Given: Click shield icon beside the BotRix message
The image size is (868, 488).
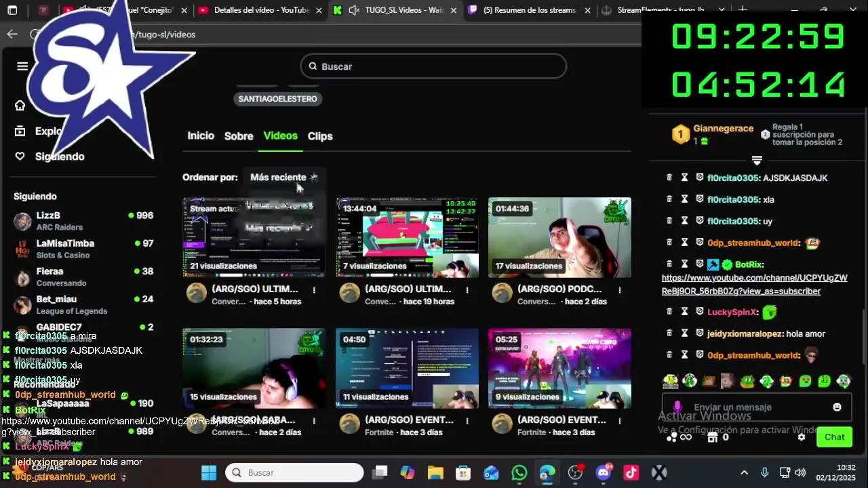Looking at the screenshot, I should coord(700,264).
